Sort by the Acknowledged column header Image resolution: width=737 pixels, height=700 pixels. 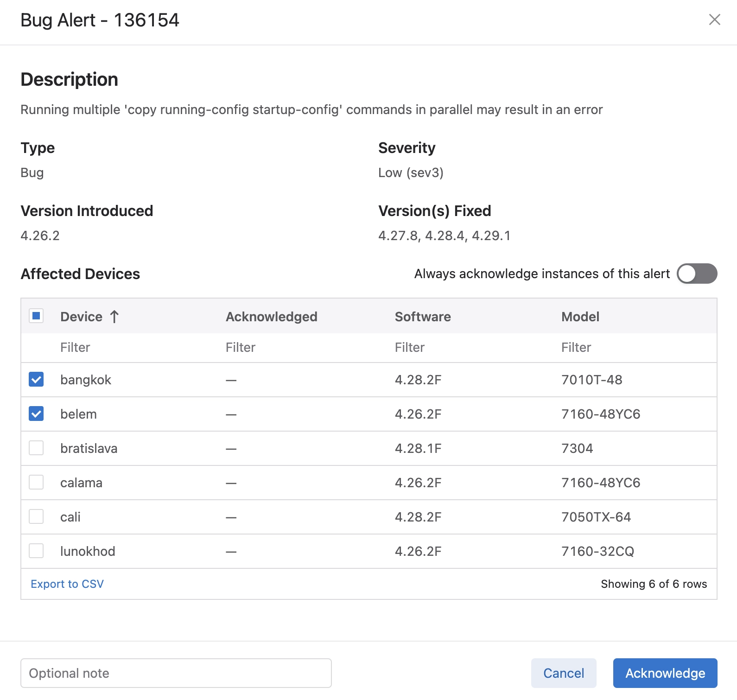pyautogui.click(x=271, y=317)
